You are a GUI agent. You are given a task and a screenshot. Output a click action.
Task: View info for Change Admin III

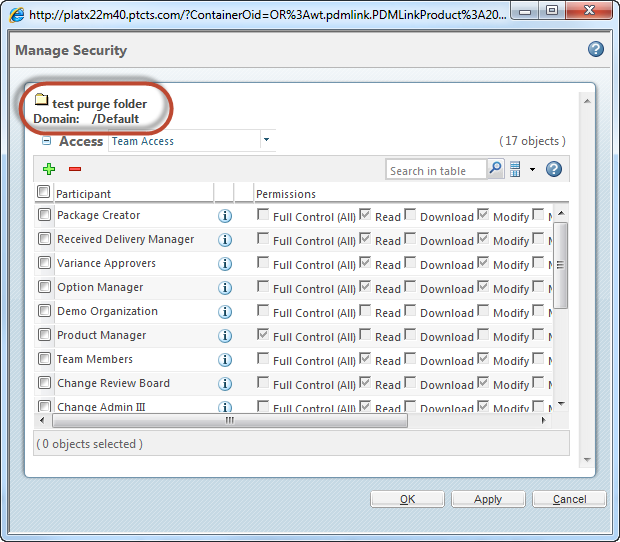225,407
